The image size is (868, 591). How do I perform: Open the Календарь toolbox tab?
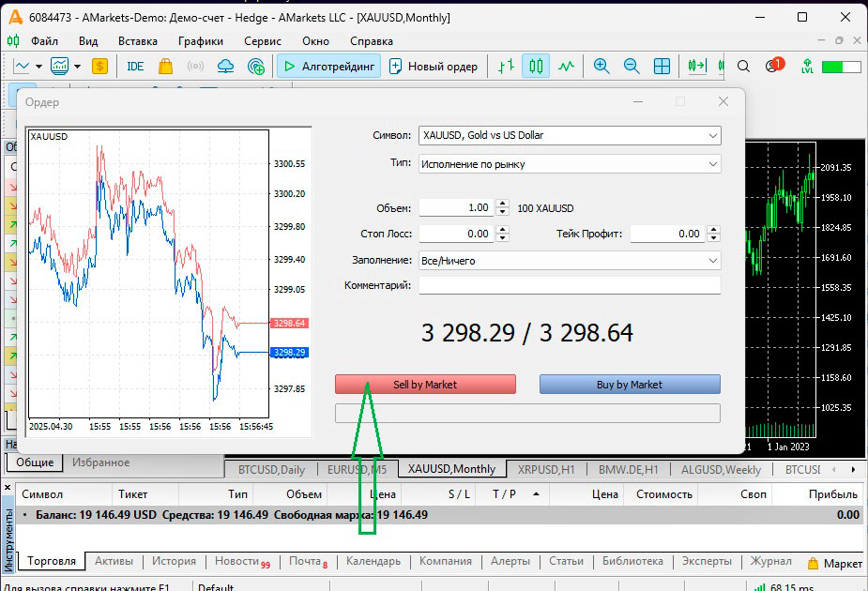coord(373,561)
